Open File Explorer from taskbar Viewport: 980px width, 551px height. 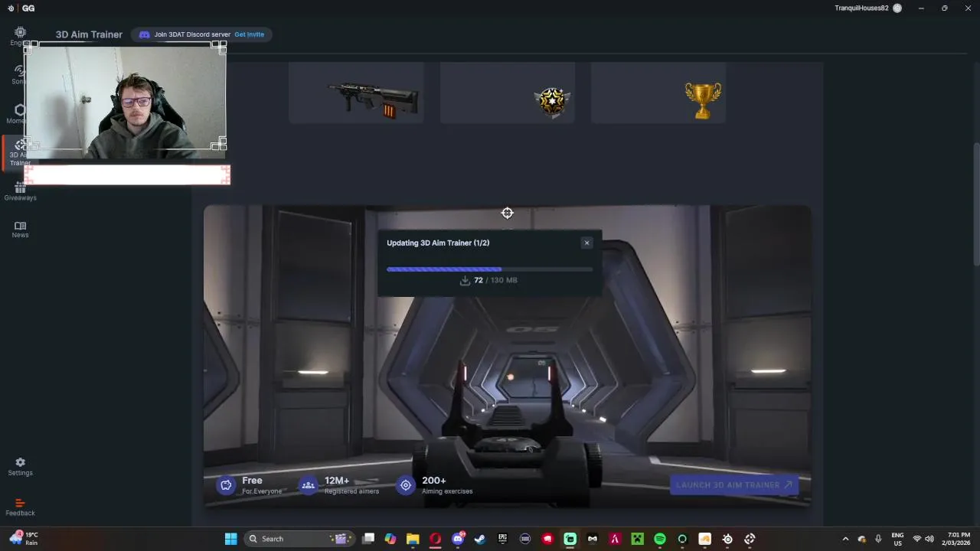(x=413, y=539)
